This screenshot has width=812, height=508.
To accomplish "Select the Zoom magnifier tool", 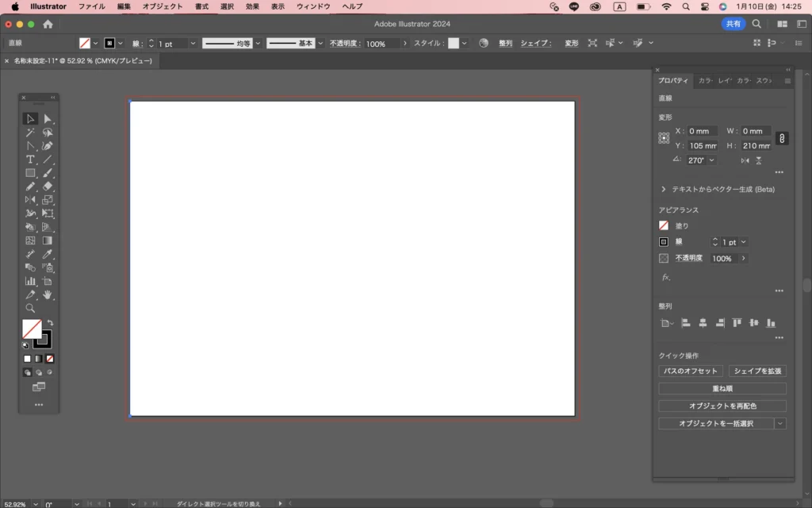I will coord(30,308).
